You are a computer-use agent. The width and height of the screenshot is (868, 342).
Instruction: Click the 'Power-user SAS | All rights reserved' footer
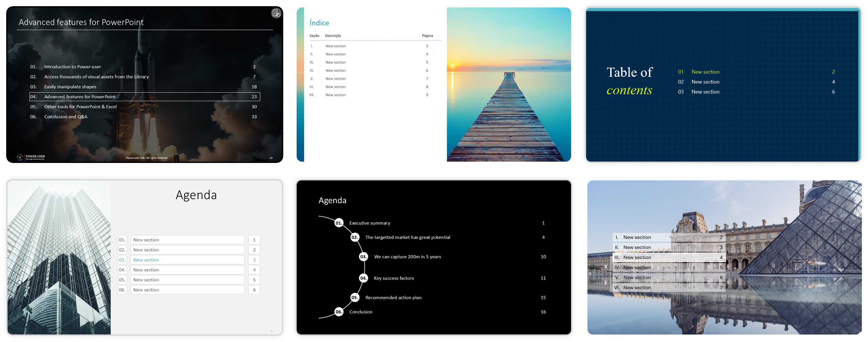point(147,158)
